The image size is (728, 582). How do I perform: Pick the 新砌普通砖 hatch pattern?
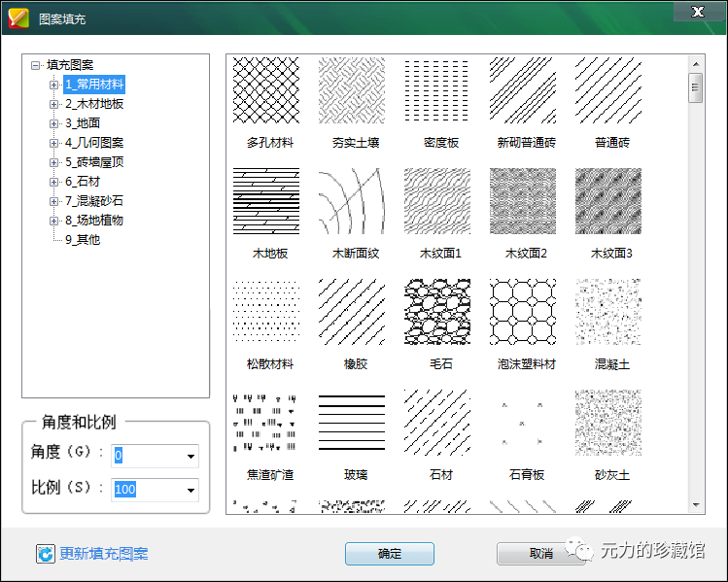(522, 90)
